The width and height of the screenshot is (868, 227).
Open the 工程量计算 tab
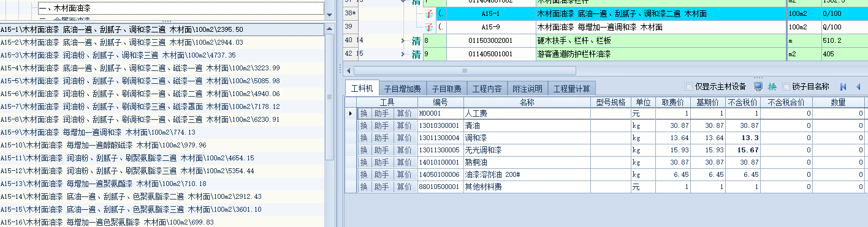click(x=571, y=89)
